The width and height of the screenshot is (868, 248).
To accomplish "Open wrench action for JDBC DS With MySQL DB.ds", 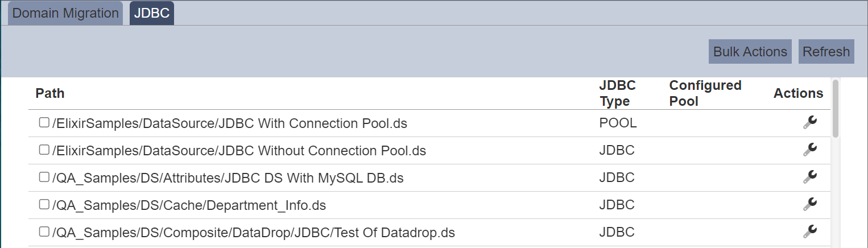I will [x=810, y=177].
